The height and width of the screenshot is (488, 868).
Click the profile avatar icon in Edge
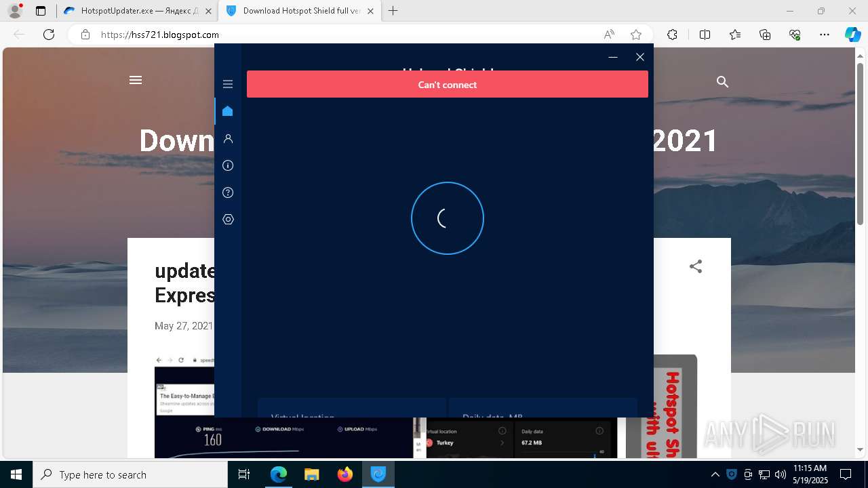pyautogui.click(x=15, y=11)
